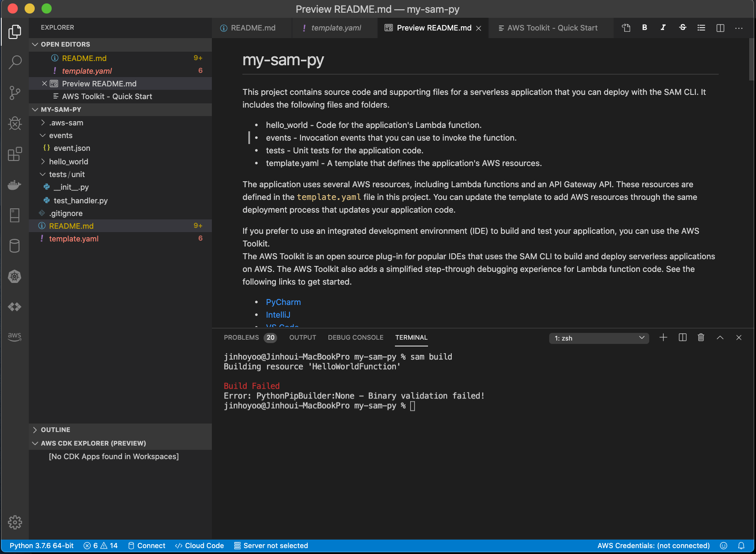
Task: Click errors and warnings count in status bar
Action: click(x=100, y=546)
